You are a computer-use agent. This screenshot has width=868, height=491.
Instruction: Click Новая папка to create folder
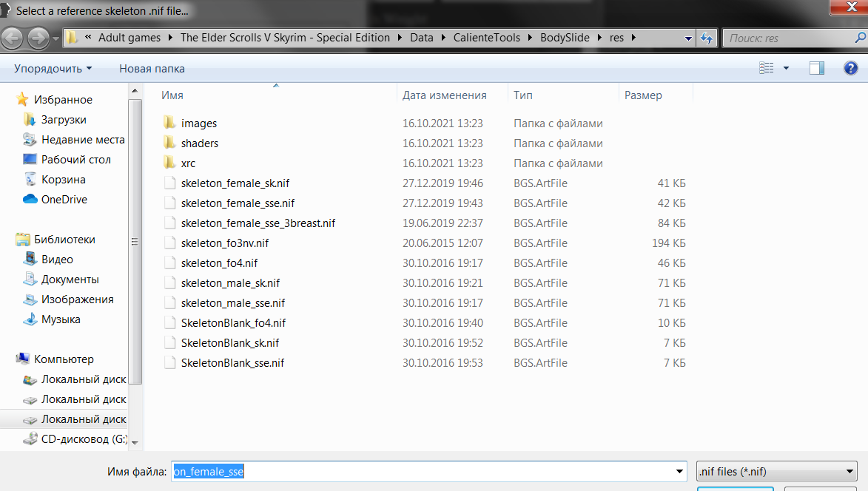(152, 69)
